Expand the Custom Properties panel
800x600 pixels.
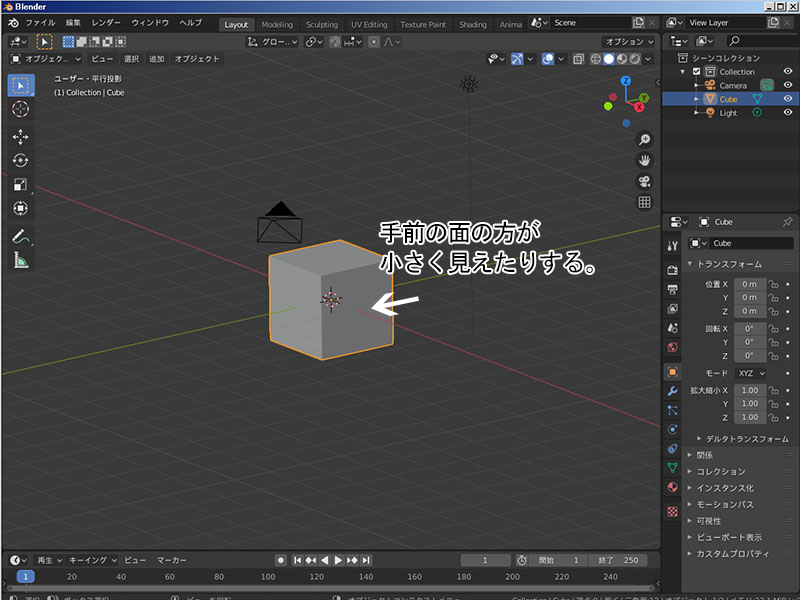(x=690, y=553)
